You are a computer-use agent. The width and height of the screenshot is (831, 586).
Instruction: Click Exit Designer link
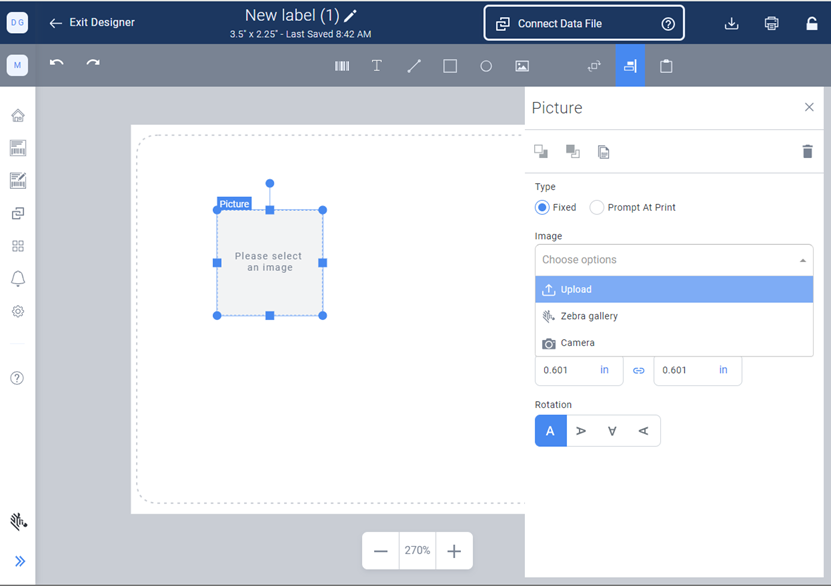92,22
